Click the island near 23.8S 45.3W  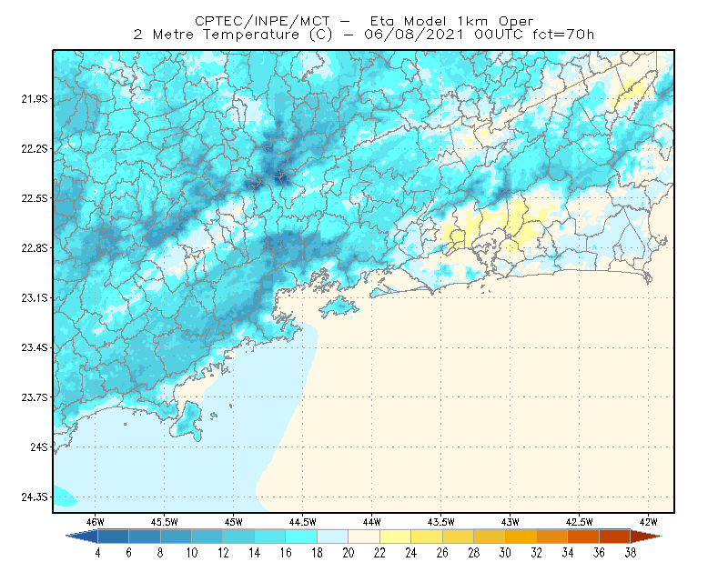point(188,420)
